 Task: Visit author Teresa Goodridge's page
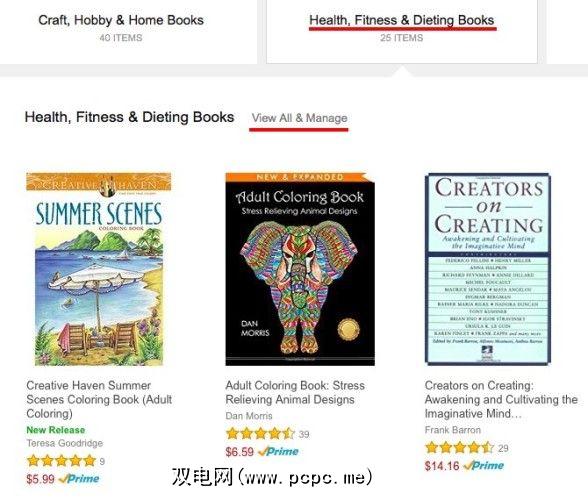tap(64, 443)
